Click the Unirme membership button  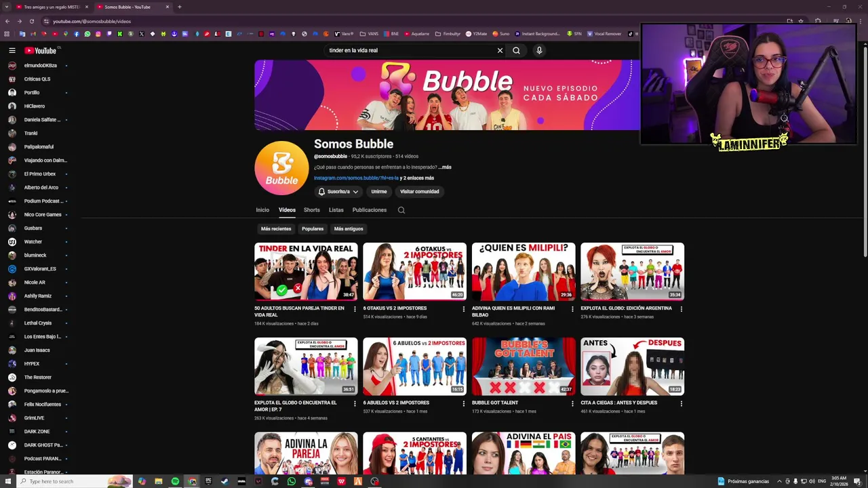click(379, 192)
